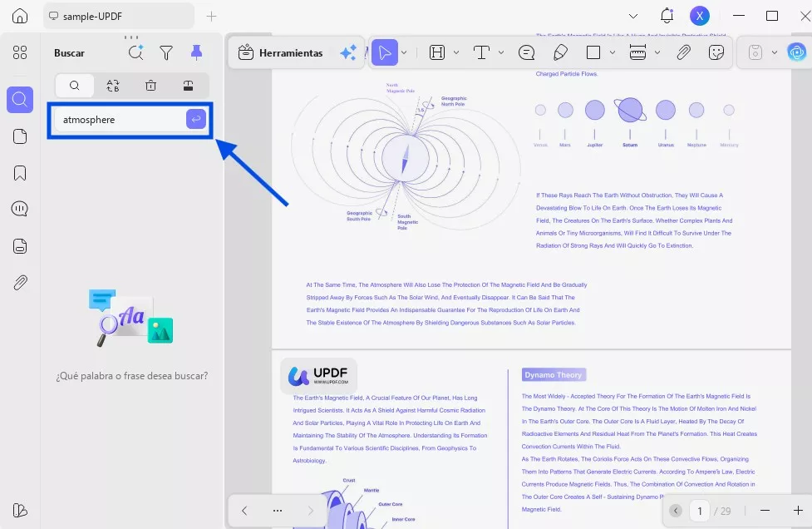Open the thumbnails grid panel
Viewport: 812px width, 529px height.
click(x=20, y=52)
